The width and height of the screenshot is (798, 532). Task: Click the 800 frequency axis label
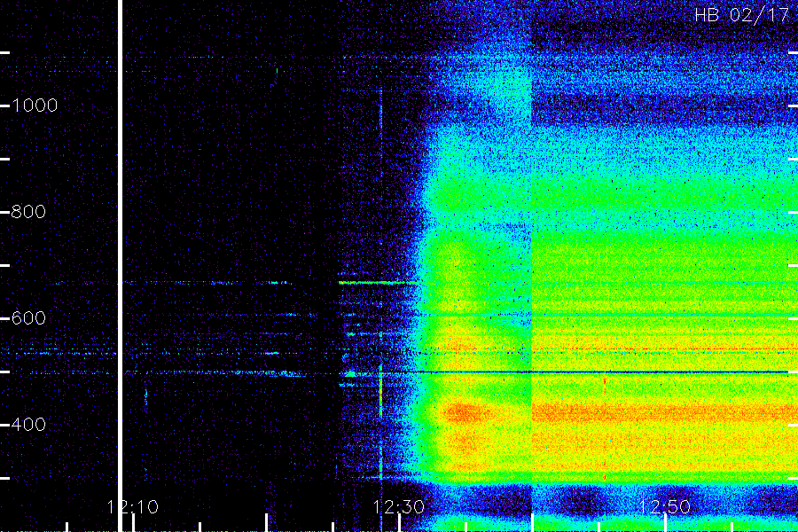[x=28, y=212]
